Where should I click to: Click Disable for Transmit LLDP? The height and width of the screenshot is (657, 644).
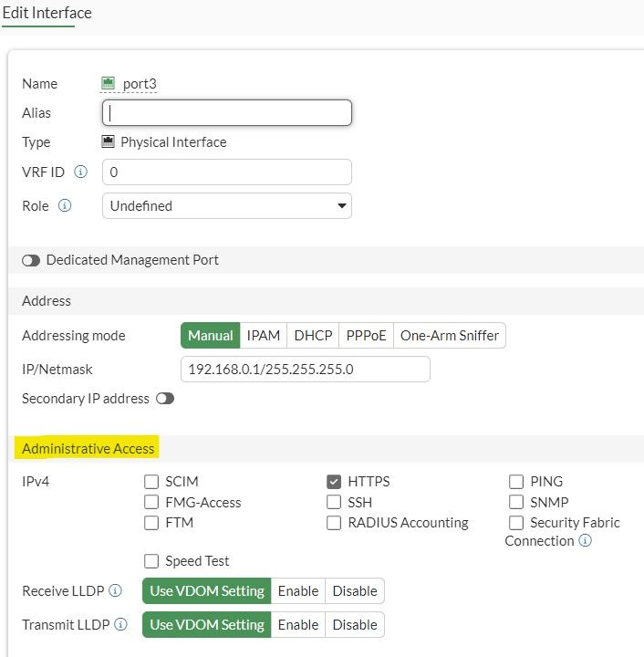[355, 624]
